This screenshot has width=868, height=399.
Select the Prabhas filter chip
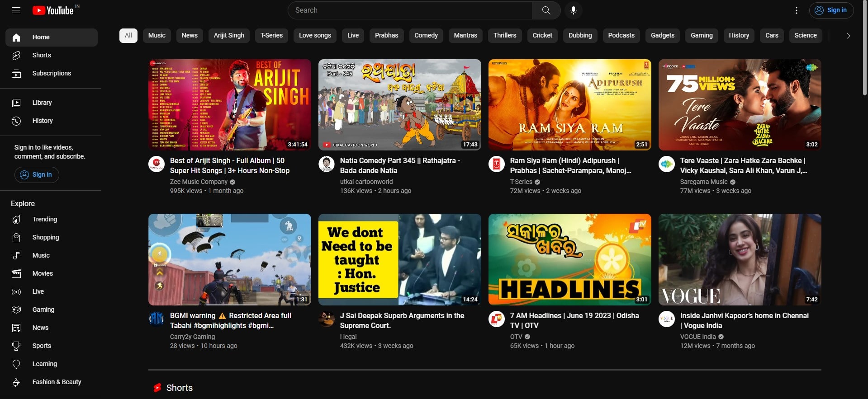[387, 35]
